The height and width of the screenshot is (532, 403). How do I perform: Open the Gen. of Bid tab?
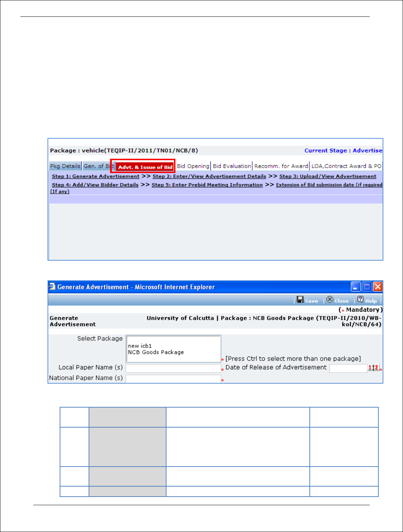(x=98, y=166)
